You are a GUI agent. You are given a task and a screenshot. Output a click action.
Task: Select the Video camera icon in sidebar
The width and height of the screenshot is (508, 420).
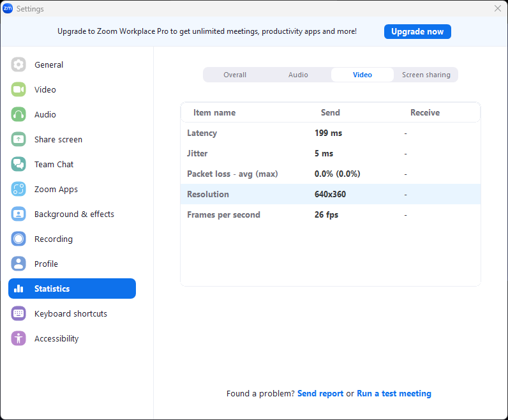click(19, 89)
